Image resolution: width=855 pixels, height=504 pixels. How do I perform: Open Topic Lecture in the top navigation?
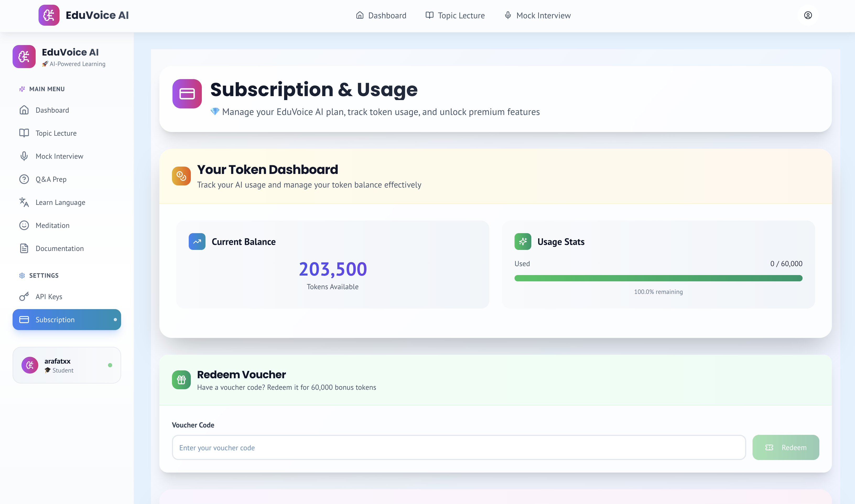pos(455,16)
